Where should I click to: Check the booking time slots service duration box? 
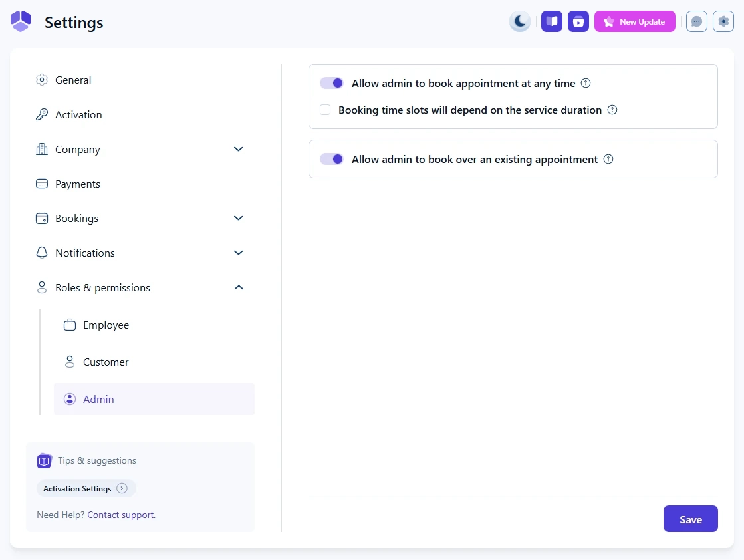point(325,110)
